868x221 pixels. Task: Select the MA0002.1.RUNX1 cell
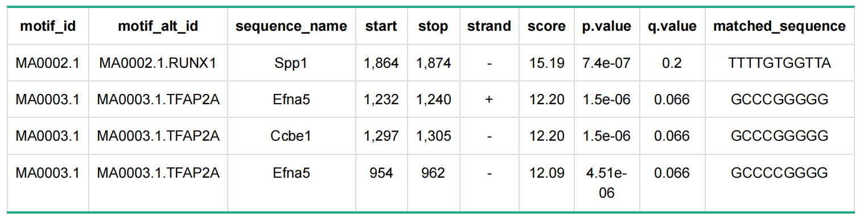tap(158, 63)
